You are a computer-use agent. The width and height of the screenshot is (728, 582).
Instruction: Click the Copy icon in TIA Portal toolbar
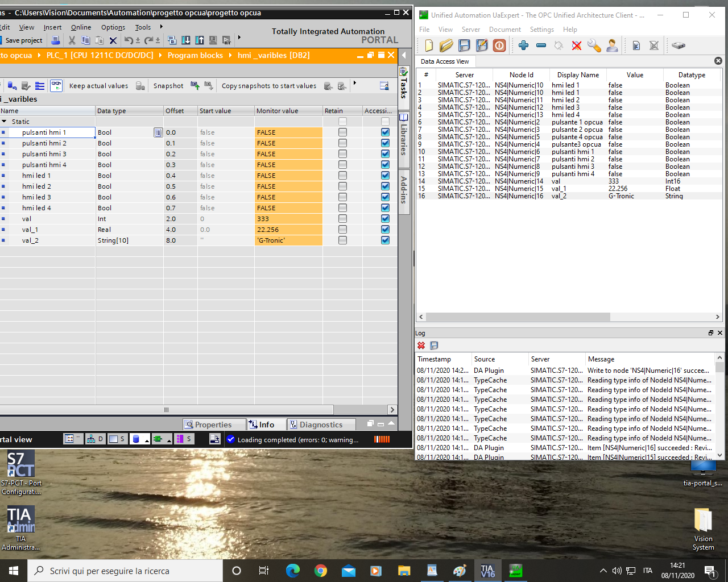pos(86,40)
